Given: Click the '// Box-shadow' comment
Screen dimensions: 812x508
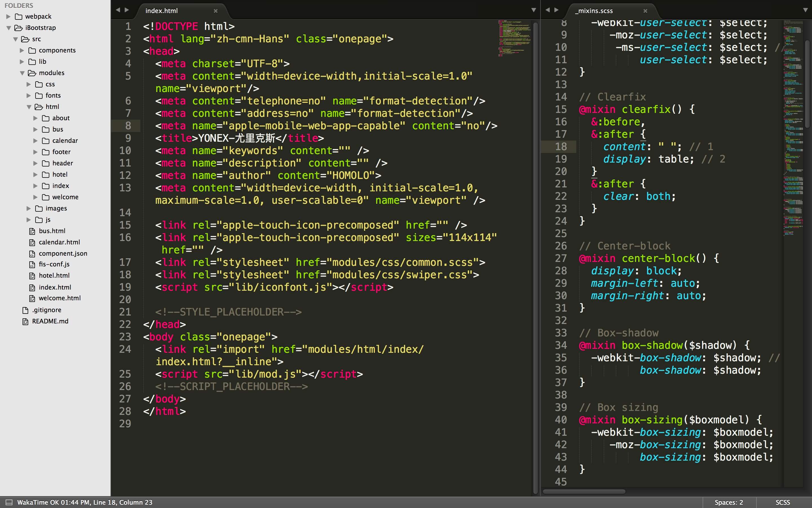Looking at the screenshot, I should click(619, 333).
